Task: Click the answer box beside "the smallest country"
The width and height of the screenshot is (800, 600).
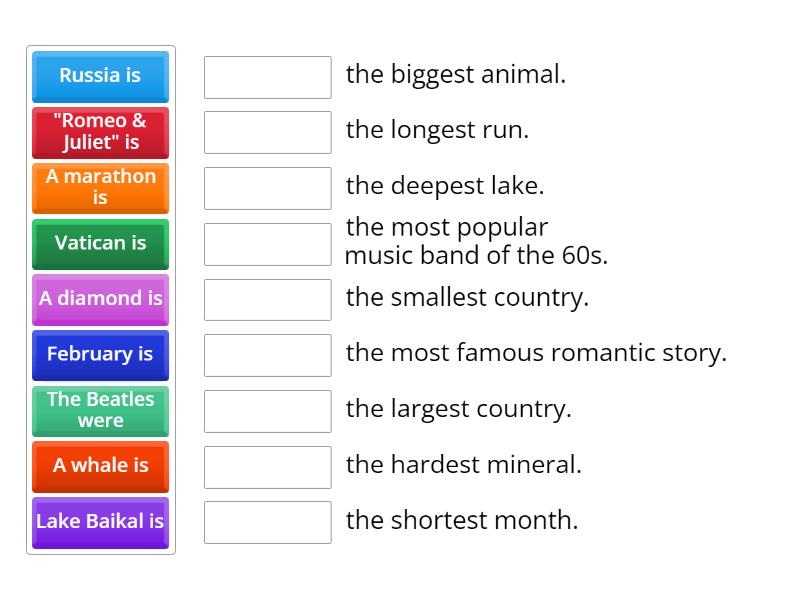Action: click(x=267, y=297)
